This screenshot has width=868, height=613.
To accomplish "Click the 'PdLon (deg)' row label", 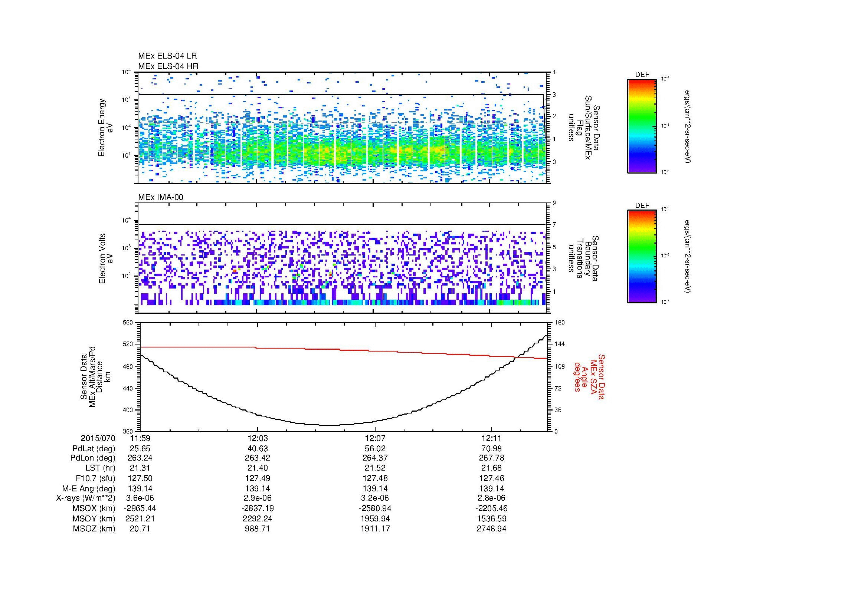I will [x=93, y=458].
